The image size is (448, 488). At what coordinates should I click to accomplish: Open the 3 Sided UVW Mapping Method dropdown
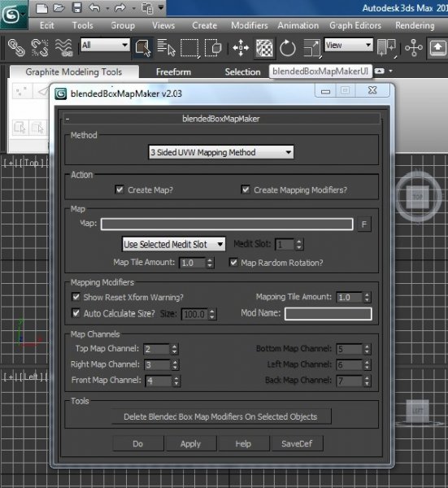click(221, 152)
